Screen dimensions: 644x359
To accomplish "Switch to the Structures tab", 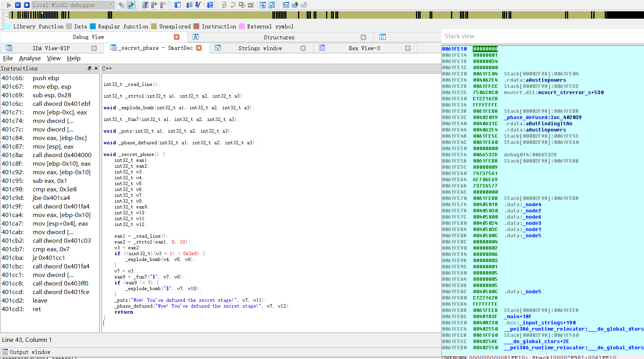I will click(x=279, y=37).
